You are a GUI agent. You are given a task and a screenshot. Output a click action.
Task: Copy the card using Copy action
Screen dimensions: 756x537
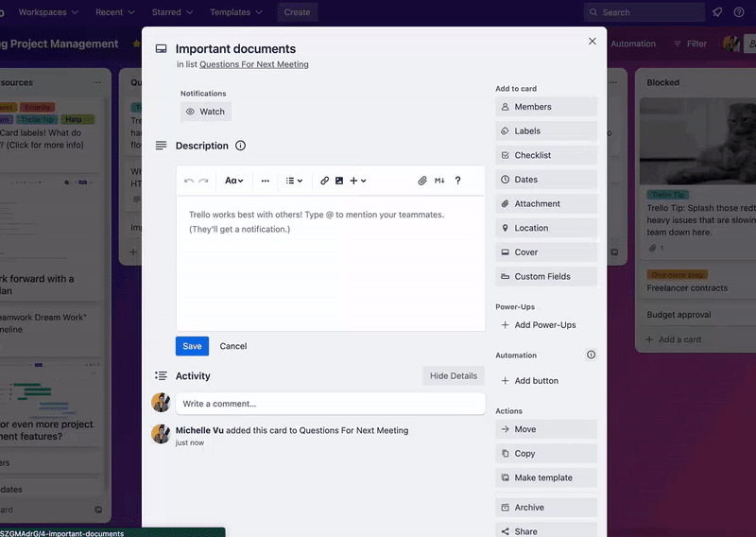click(546, 454)
